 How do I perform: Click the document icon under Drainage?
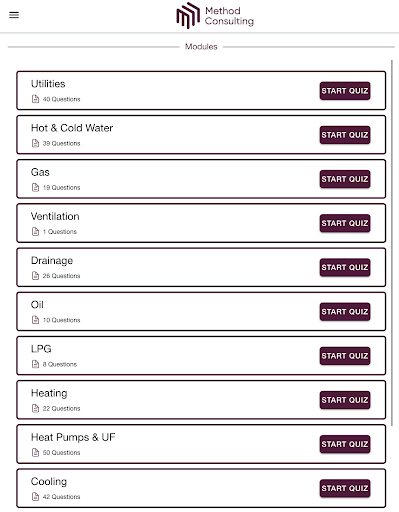tap(35, 276)
